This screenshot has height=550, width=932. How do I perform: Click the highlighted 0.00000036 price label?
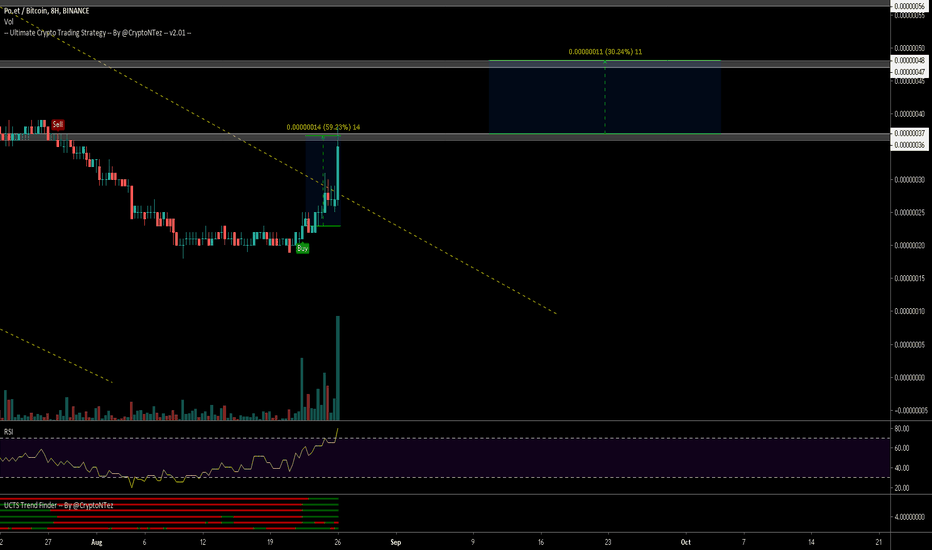tap(909, 145)
